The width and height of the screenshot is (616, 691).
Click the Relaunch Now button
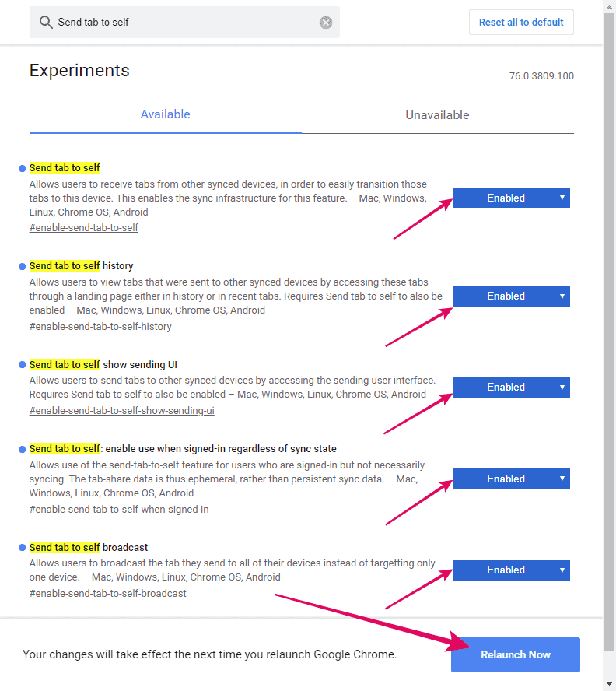tap(515, 654)
